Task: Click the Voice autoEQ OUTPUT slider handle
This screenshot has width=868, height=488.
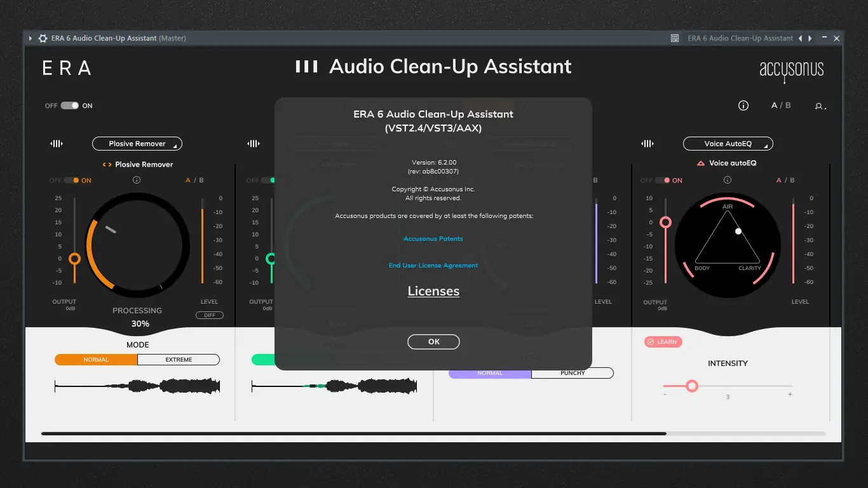Action: [666, 222]
